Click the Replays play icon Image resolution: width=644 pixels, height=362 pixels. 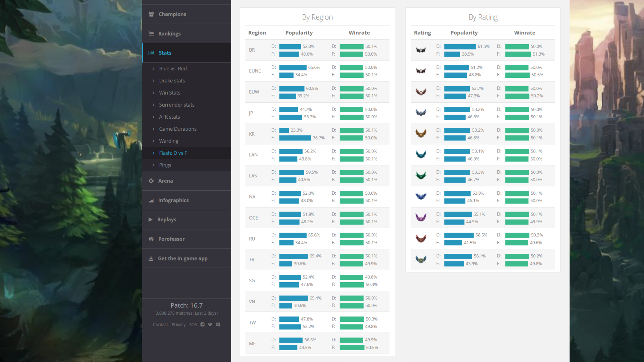point(151,219)
